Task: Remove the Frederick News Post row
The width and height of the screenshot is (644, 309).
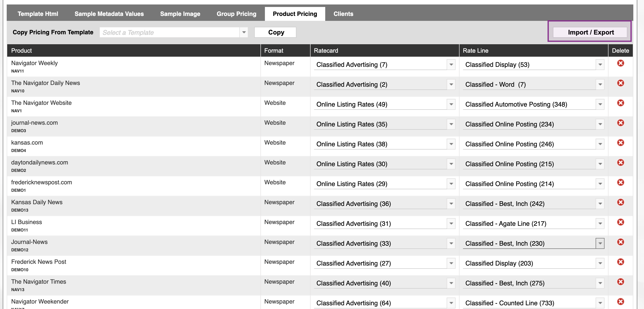Action: click(x=620, y=262)
